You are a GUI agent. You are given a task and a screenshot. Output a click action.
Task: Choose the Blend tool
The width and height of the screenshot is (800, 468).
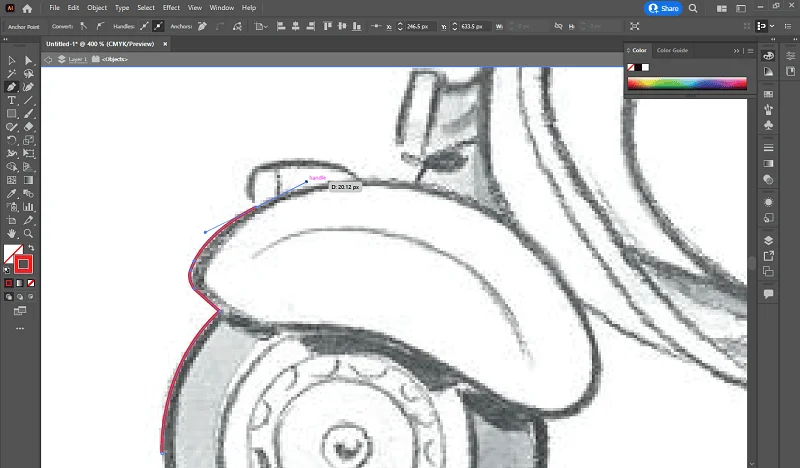(29, 193)
